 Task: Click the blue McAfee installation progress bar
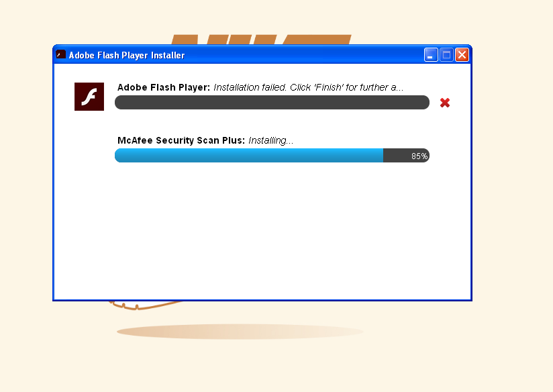tap(272, 156)
